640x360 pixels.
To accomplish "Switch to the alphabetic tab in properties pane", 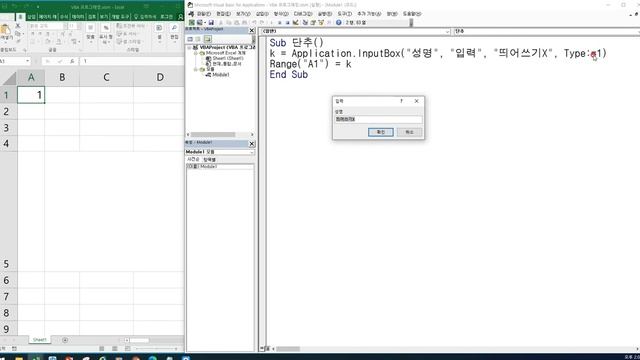I will (193, 159).
